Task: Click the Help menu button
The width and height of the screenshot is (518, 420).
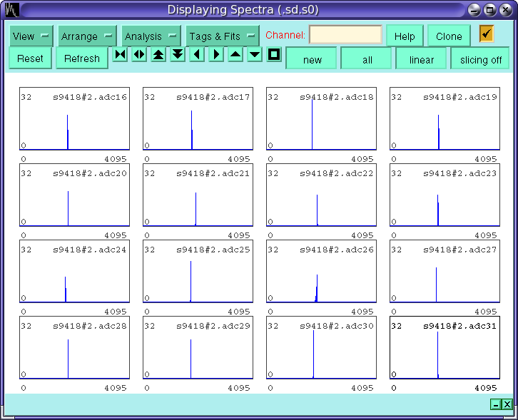Action: pyautogui.click(x=405, y=36)
